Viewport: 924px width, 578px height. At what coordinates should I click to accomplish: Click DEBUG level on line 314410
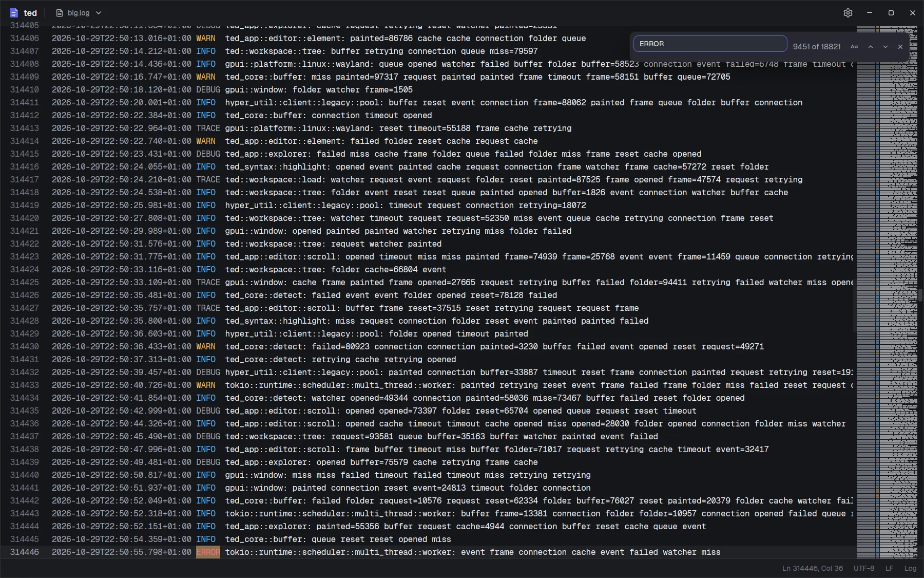(x=208, y=90)
